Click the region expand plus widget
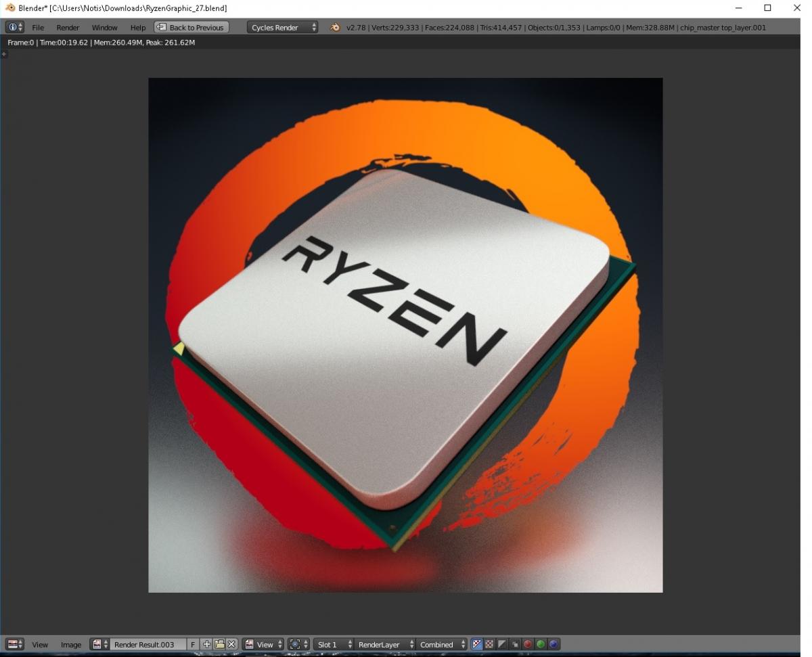 coord(3,53)
